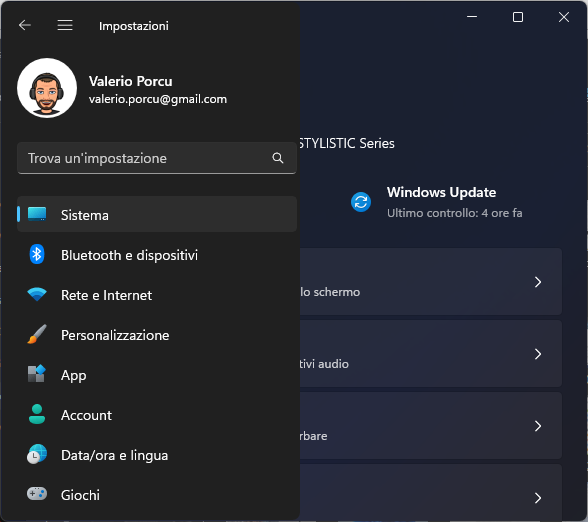Open Windows Update status link

point(436,202)
